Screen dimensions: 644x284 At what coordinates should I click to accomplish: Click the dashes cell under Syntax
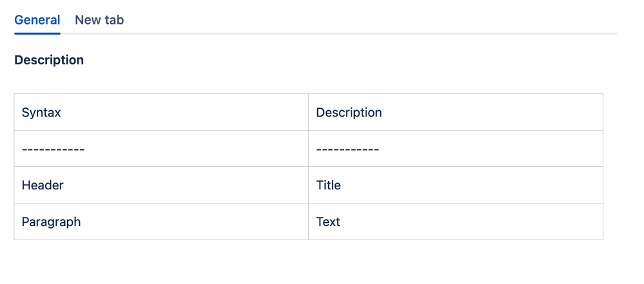(53, 149)
